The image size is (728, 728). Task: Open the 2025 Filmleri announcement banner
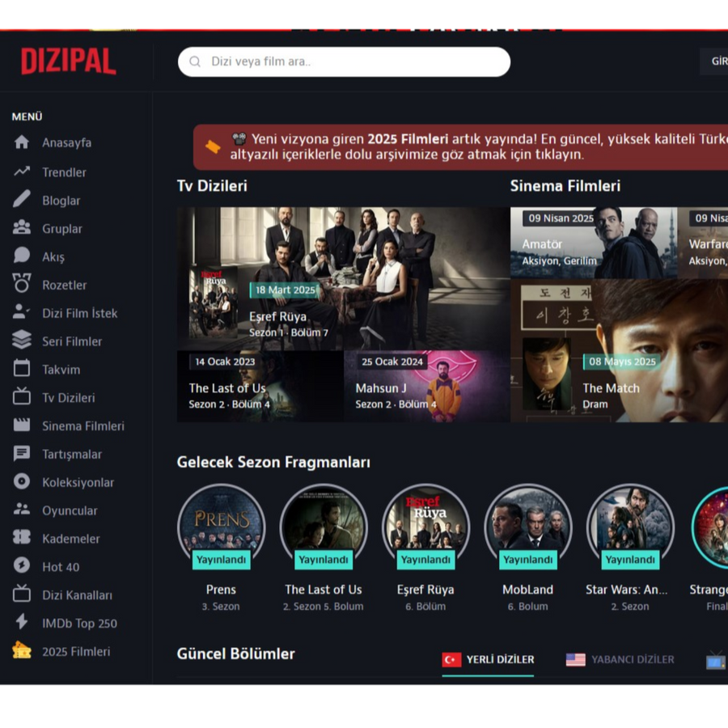460,146
